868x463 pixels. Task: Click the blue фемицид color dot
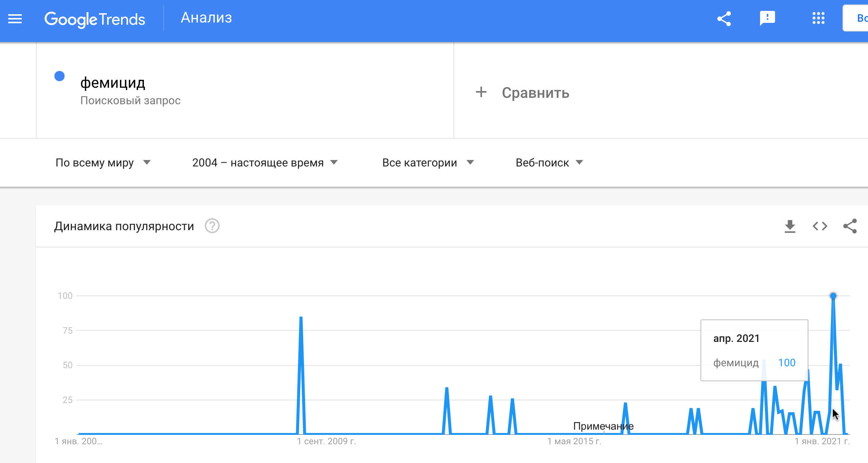pyautogui.click(x=60, y=76)
